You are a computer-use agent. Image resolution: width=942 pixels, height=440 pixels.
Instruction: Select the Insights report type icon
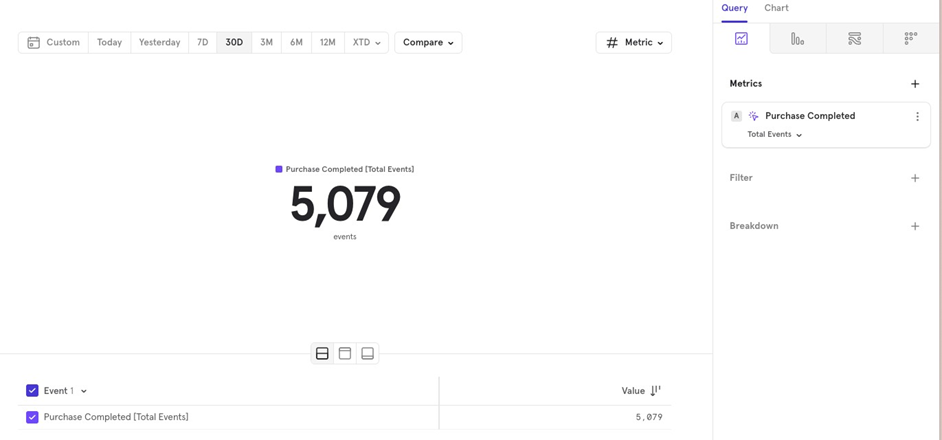(x=741, y=38)
